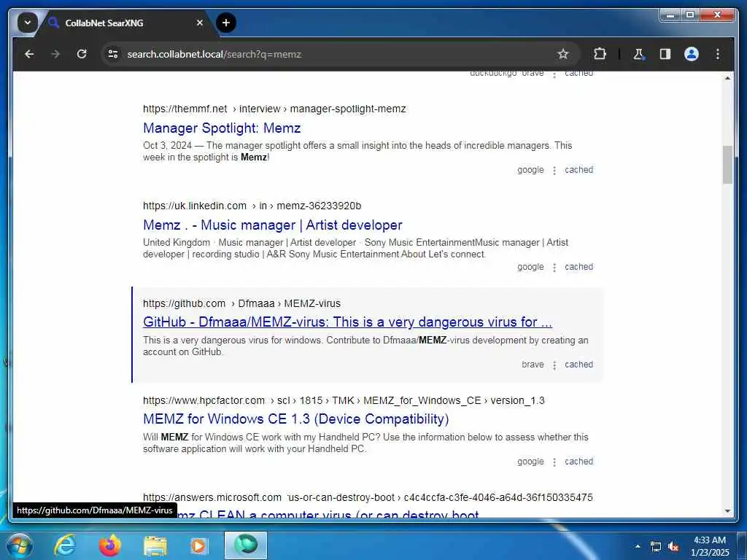Toggle the browser side panel
Screen dimensions: 747x560
665,54
